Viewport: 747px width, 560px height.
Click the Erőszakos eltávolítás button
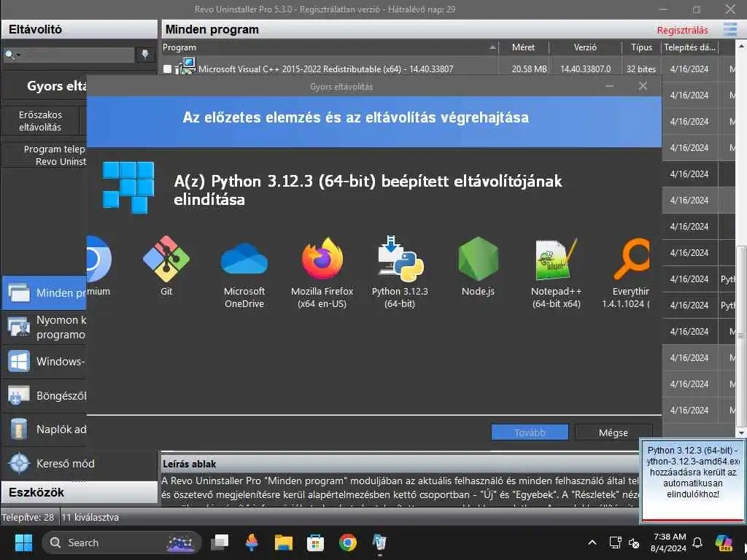tap(41, 121)
